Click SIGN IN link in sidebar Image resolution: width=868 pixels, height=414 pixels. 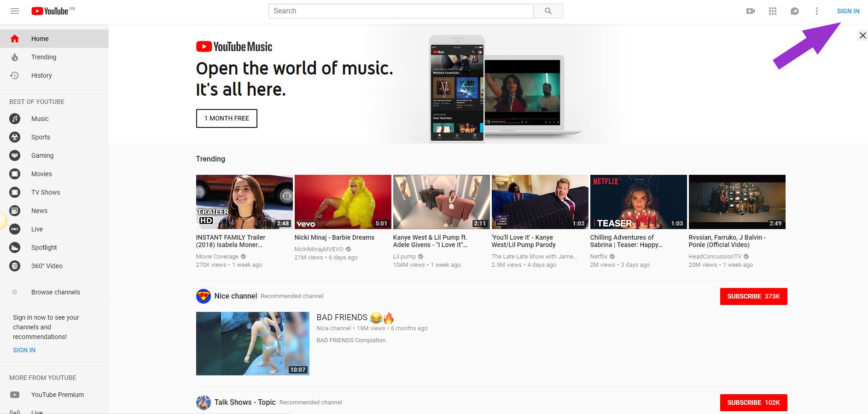coord(24,350)
